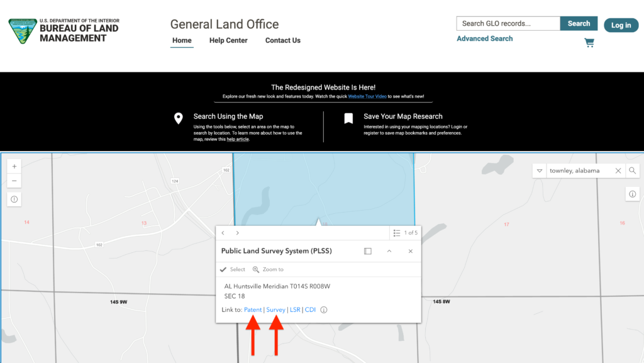Open the Contact Us nav item
This screenshot has width=644, height=363.
(282, 40)
